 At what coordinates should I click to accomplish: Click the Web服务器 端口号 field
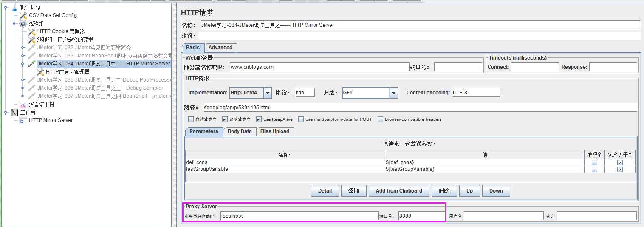pyautogui.click(x=458, y=67)
